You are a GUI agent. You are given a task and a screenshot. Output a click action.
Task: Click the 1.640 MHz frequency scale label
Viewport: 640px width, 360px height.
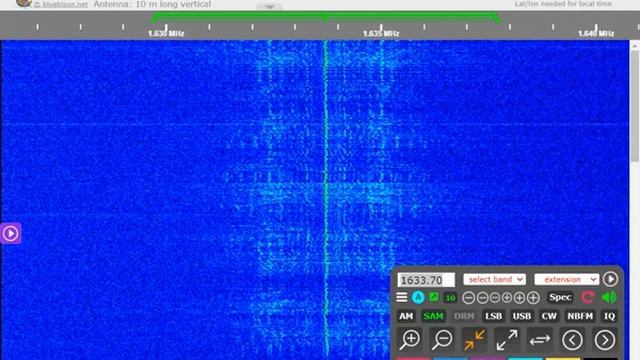(596, 33)
